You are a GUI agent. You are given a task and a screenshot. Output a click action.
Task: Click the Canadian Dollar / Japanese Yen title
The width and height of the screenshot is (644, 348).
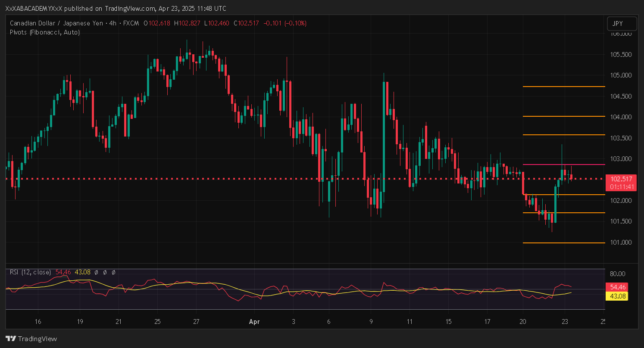pos(56,23)
